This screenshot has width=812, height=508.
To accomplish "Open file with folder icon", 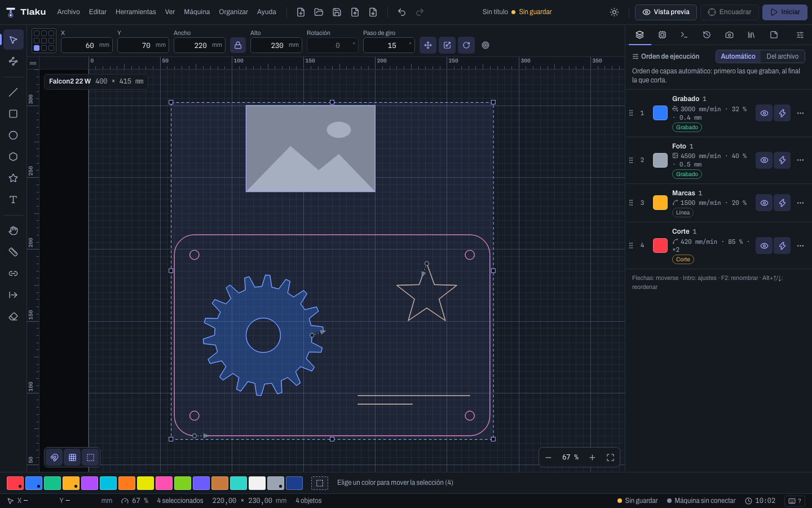I will (319, 12).
